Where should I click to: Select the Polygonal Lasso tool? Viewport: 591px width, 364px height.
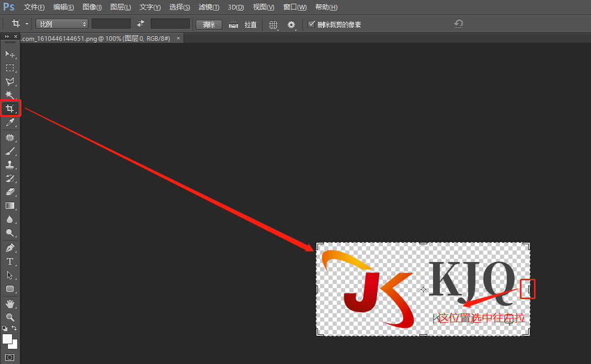tap(10, 82)
